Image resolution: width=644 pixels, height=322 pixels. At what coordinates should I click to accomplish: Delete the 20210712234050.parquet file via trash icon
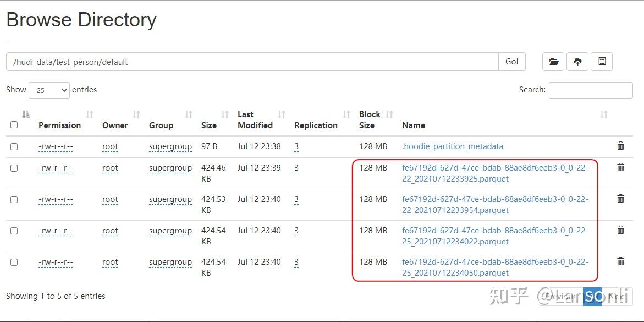pos(620,261)
